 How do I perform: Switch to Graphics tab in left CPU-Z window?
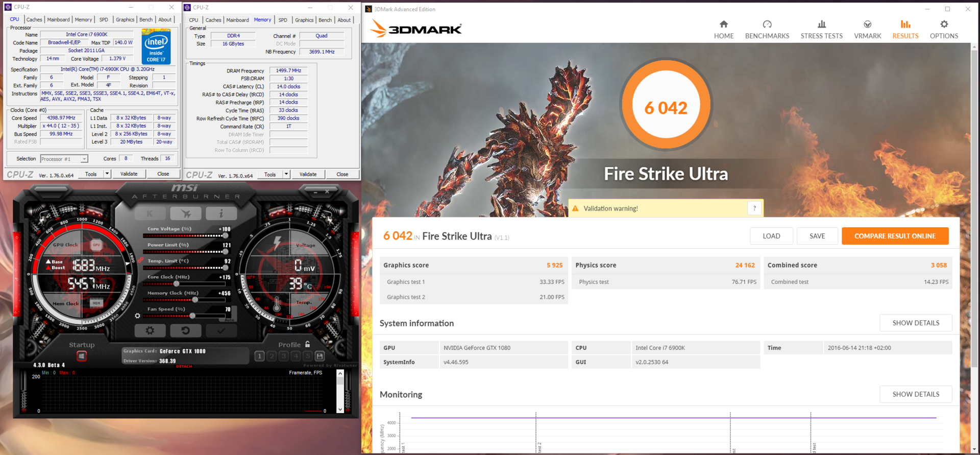coord(125,19)
